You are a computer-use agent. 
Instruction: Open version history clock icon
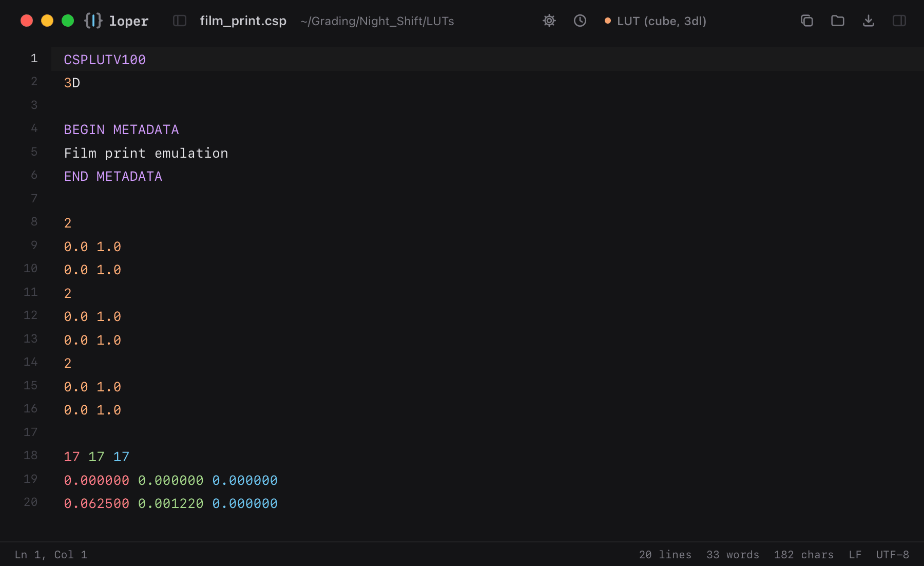click(580, 21)
